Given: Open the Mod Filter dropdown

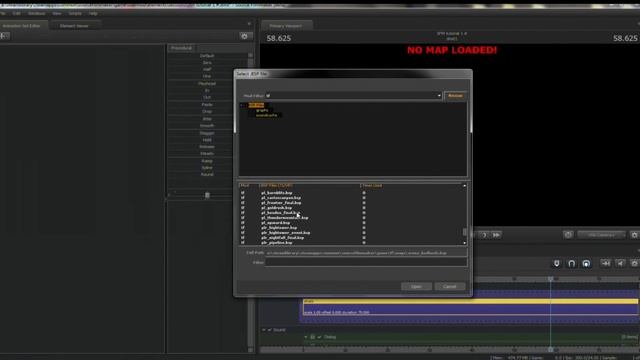Looking at the screenshot, I should pos(353,96).
